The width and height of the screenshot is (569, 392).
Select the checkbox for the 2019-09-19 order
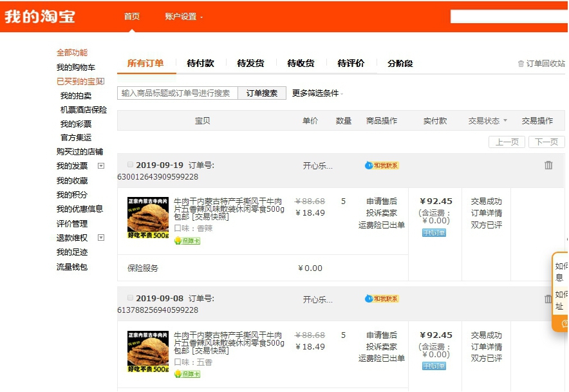tap(130, 164)
